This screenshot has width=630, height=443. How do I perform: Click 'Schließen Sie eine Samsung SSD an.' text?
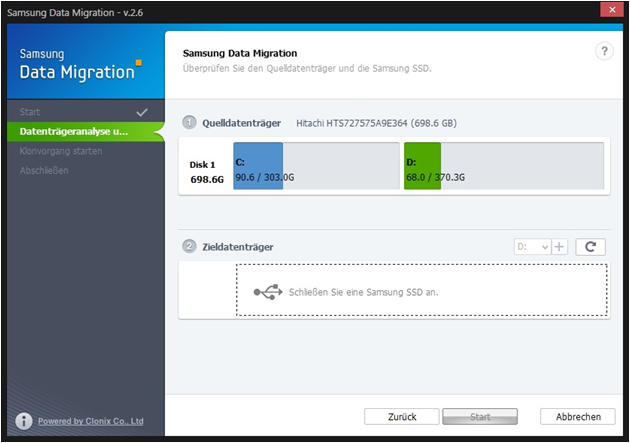[364, 292]
